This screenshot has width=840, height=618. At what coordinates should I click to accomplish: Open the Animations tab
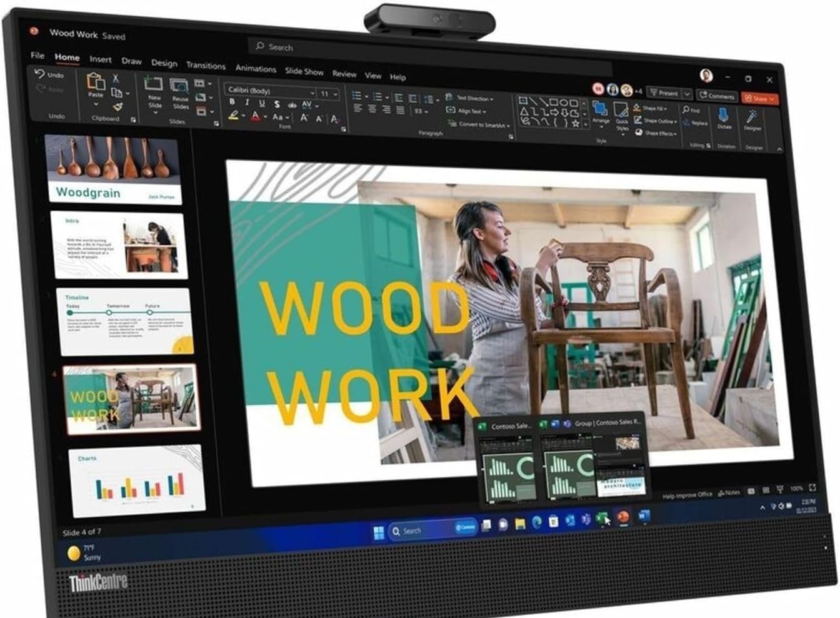pyautogui.click(x=256, y=68)
